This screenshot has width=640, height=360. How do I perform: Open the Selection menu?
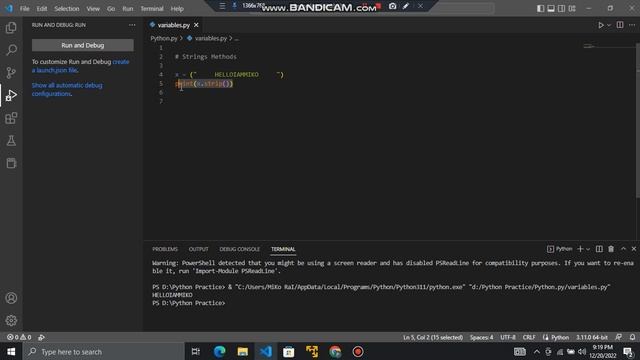point(67,9)
